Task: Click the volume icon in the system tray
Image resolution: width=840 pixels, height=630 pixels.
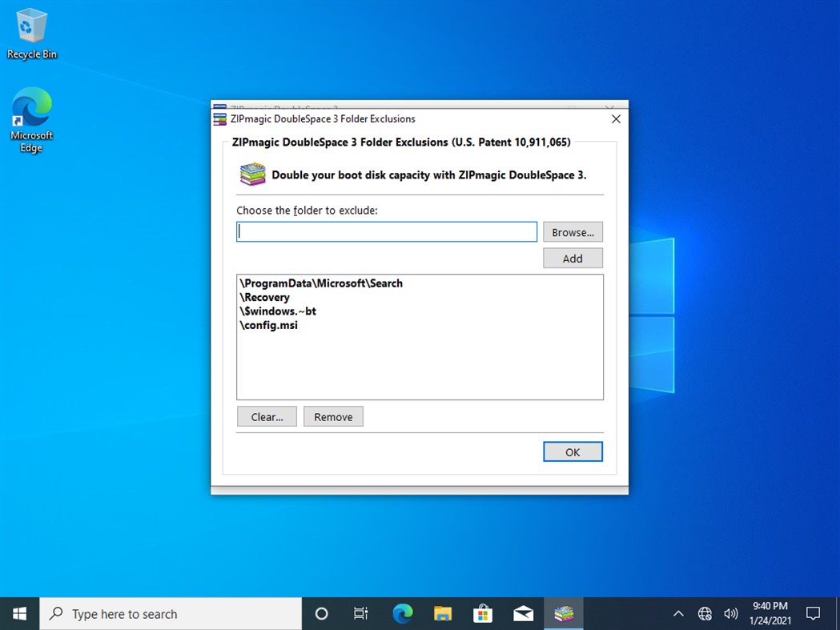Action: [730, 613]
